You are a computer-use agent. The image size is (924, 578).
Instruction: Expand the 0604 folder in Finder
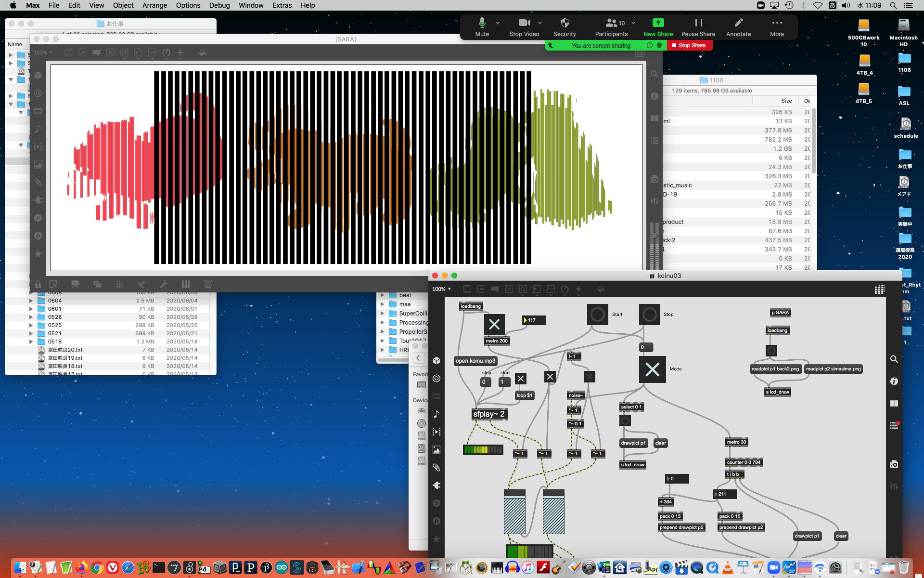(x=31, y=301)
